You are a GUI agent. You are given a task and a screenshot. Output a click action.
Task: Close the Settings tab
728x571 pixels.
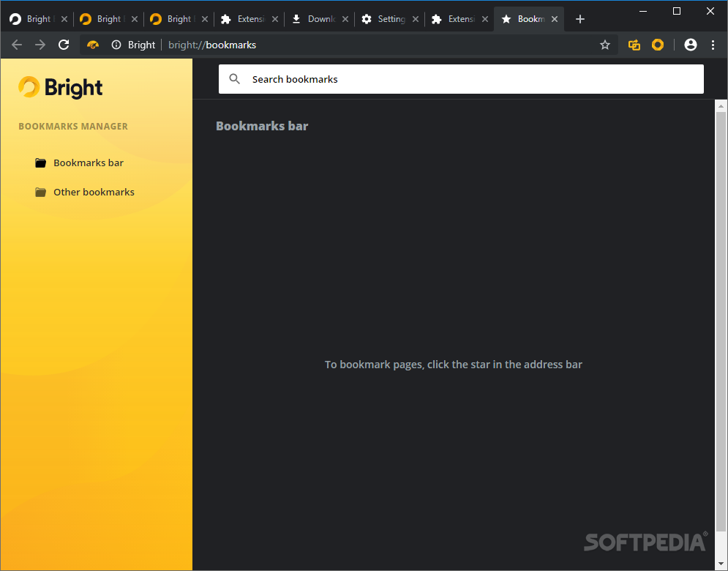pyautogui.click(x=415, y=19)
